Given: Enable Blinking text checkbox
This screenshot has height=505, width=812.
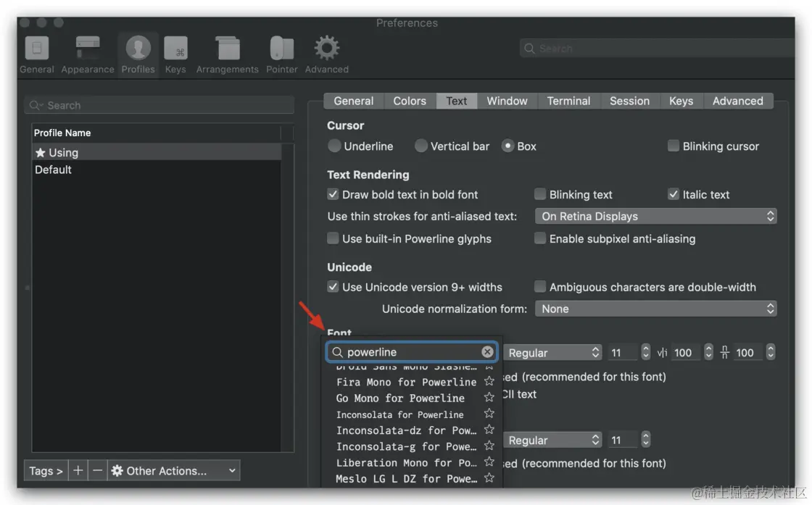Looking at the screenshot, I should coord(540,195).
